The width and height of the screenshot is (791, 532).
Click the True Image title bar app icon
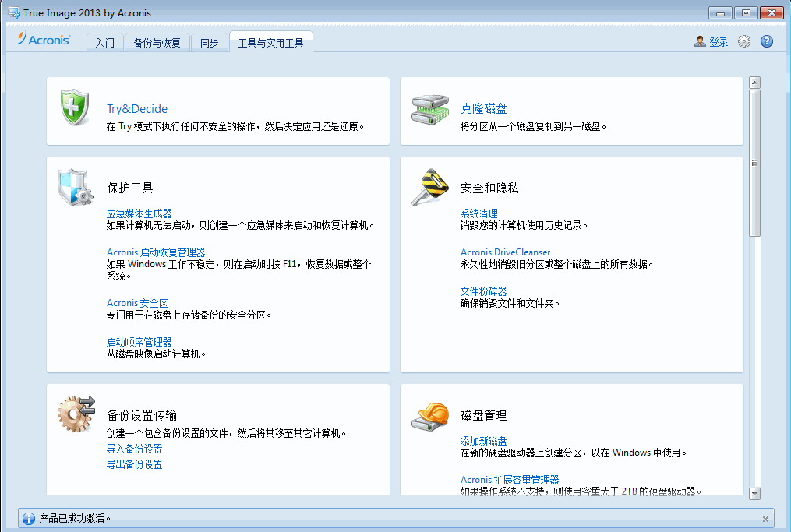pos(14,12)
